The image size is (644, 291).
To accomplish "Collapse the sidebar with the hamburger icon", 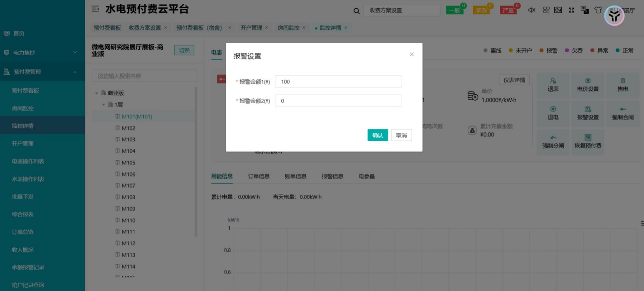I will [x=95, y=9].
